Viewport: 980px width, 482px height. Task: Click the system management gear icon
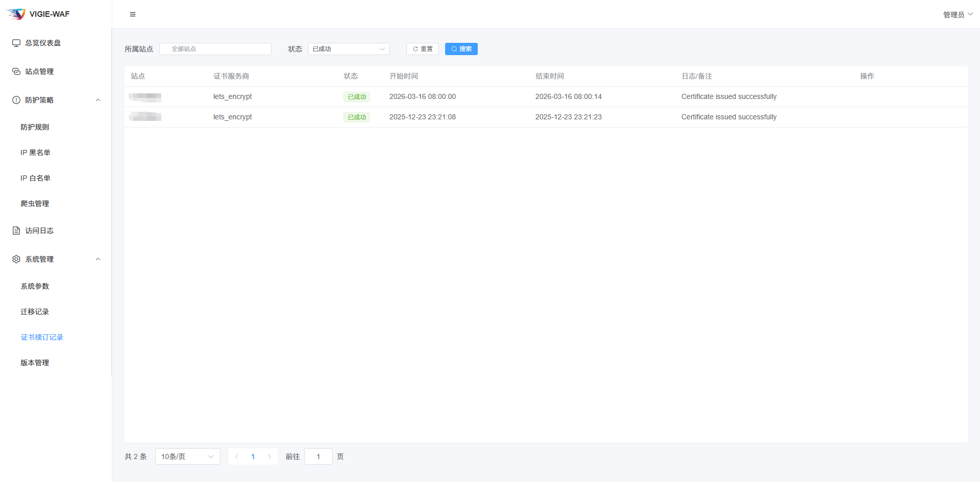tap(16, 259)
